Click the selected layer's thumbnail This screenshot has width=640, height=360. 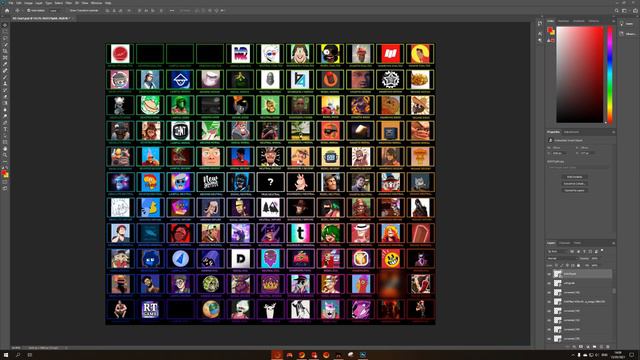click(558, 274)
